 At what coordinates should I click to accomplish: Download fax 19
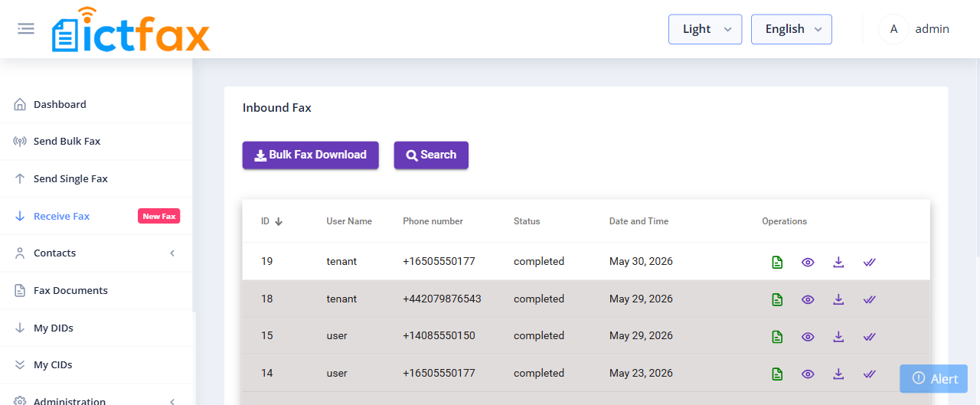[838, 262]
